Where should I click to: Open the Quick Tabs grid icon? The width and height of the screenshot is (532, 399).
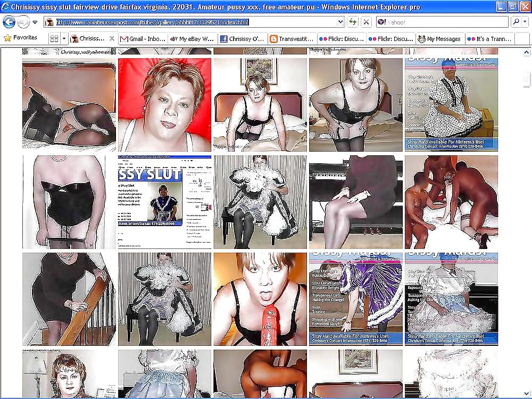[54, 39]
